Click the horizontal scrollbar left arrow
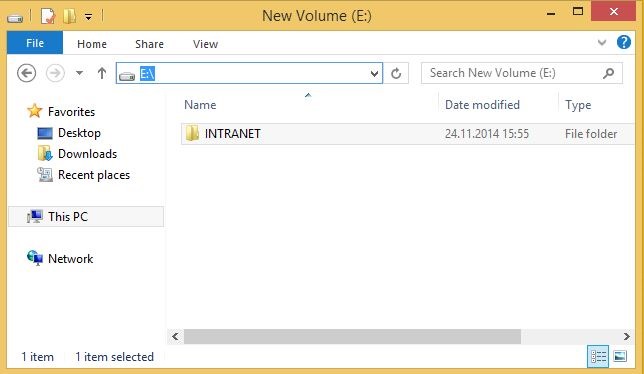 point(175,337)
